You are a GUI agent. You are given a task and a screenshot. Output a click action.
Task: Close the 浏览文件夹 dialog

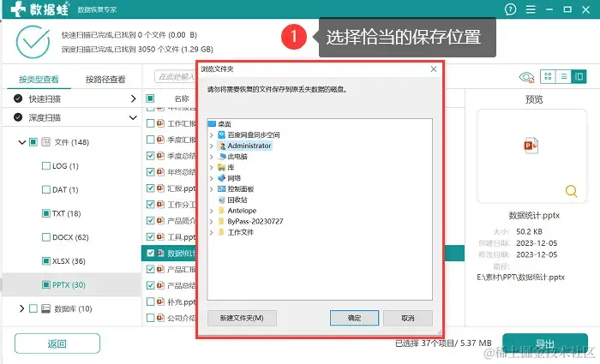coord(434,69)
